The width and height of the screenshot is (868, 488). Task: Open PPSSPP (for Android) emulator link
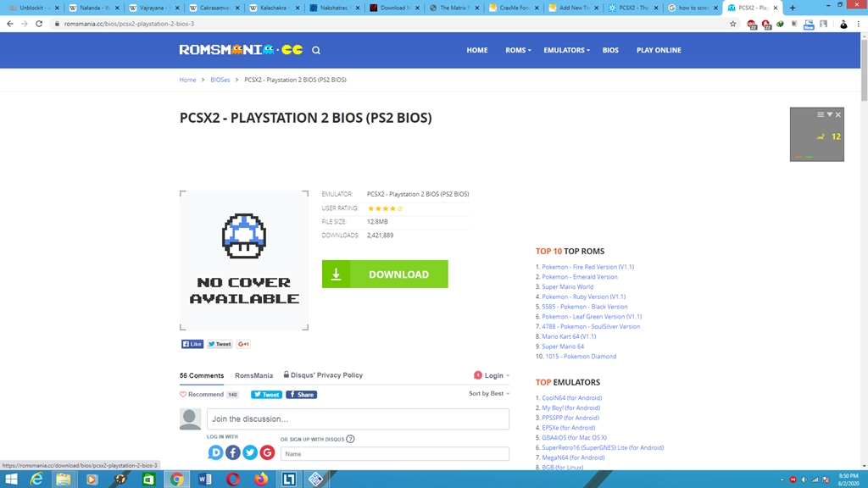tap(570, 418)
